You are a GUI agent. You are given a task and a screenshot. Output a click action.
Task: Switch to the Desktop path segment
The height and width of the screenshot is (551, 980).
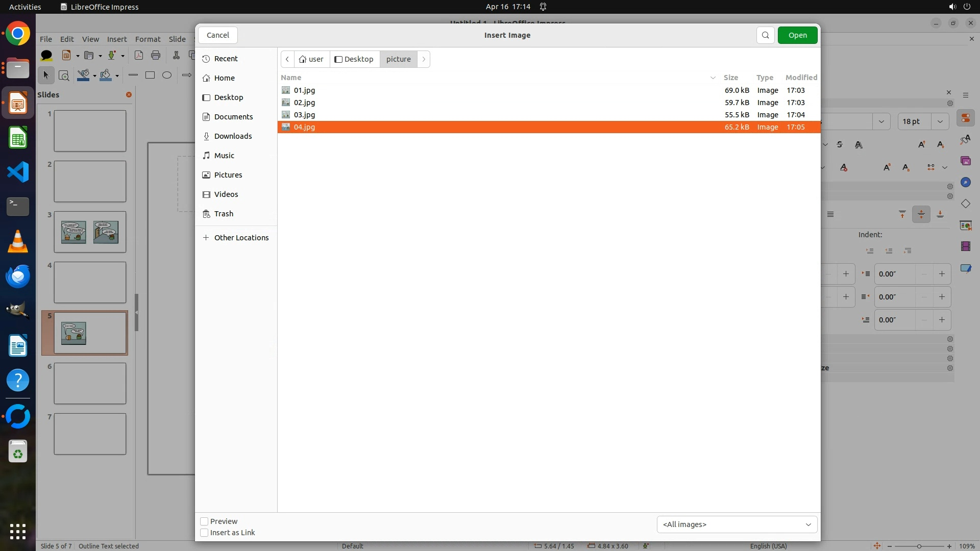354,59
